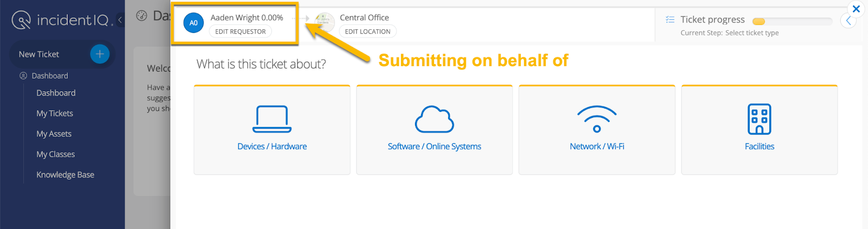Click the dashboard gauge icon in header
The width and height of the screenshot is (868, 229).
142,16
